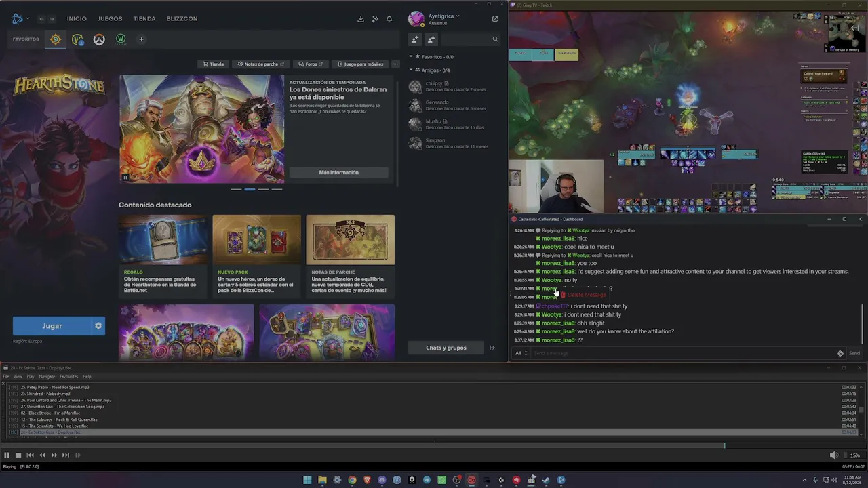Open the friend management settings icon

click(431, 39)
